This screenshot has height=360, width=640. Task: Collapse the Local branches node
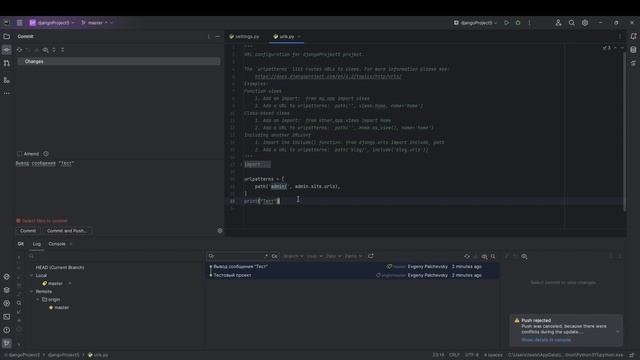click(31, 276)
